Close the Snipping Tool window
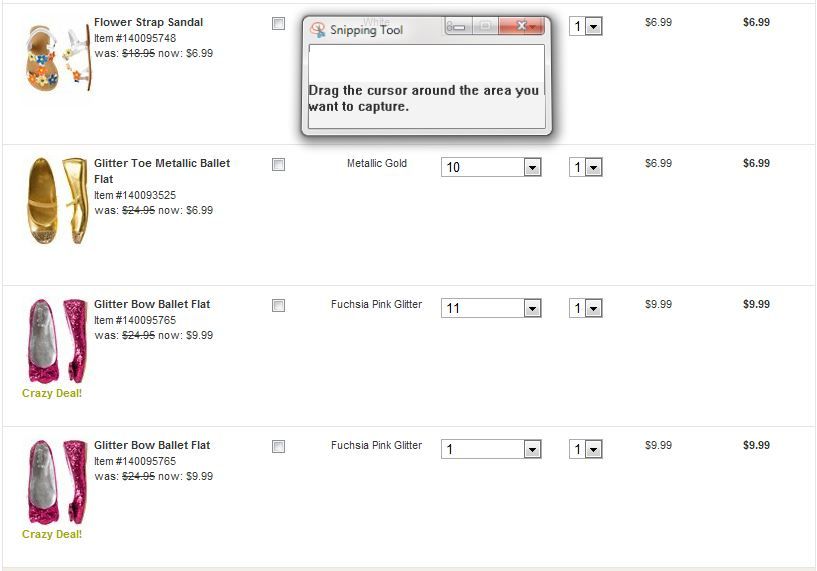 coord(522,26)
